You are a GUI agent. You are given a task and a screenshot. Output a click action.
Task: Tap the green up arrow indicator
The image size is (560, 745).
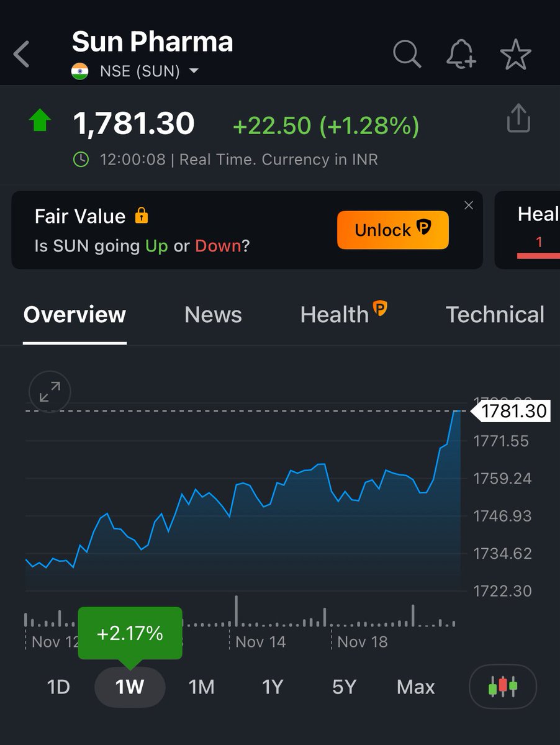click(x=40, y=120)
